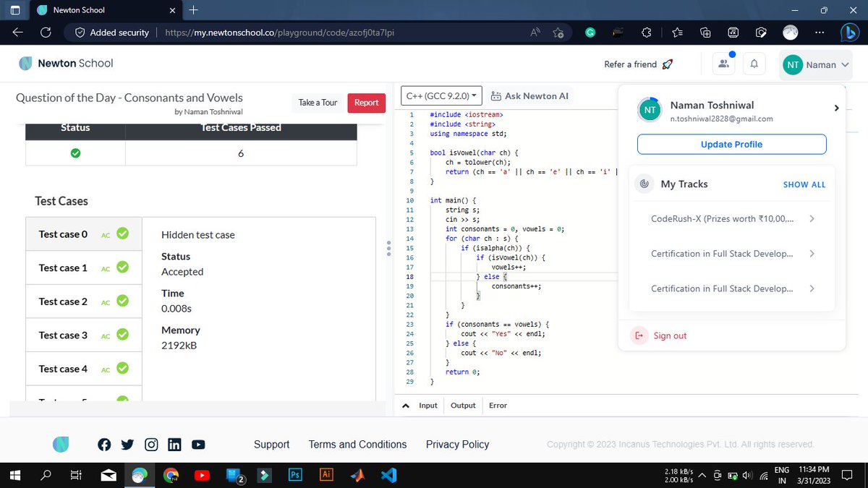Select Test case 3
The height and width of the screenshot is (488, 868).
pos(84,335)
